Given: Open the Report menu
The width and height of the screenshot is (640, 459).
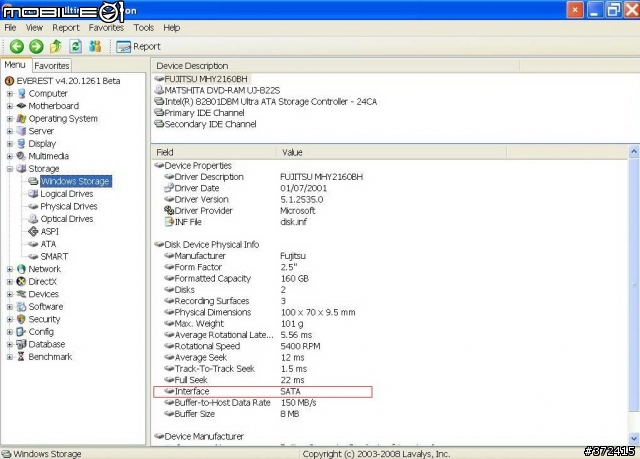Looking at the screenshot, I should (66, 27).
